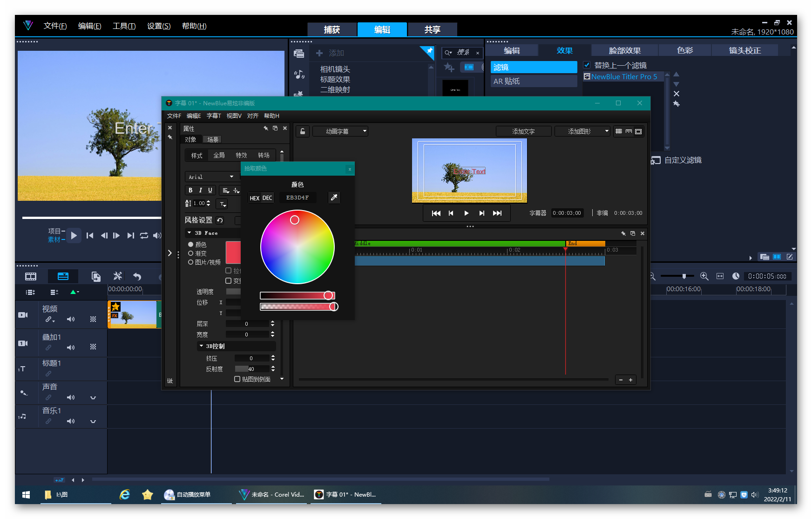Image resolution: width=812 pixels, height=519 pixels.
Task: Play the titler preview
Action: [466, 213]
